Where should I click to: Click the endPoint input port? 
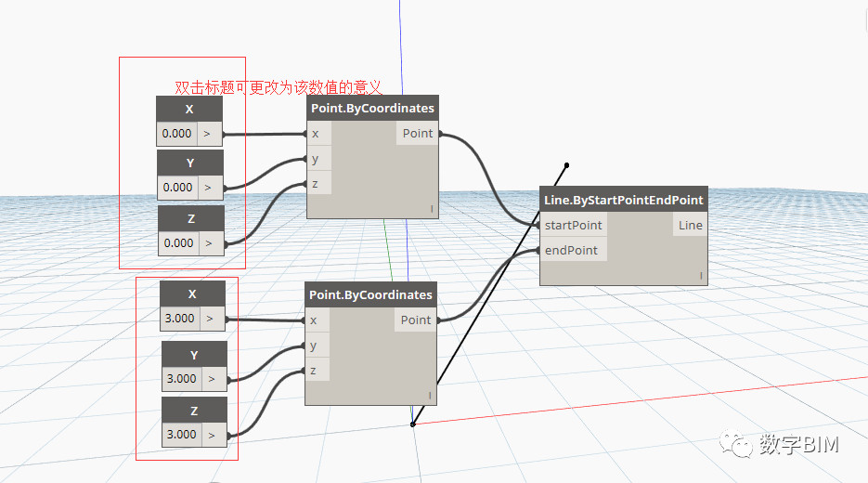click(x=574, y=250)
